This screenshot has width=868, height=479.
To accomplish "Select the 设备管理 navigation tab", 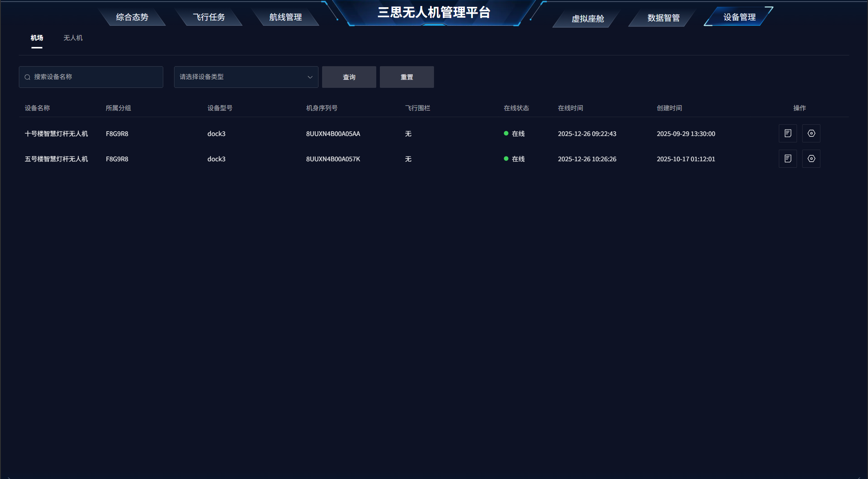I will coord(739,17).
